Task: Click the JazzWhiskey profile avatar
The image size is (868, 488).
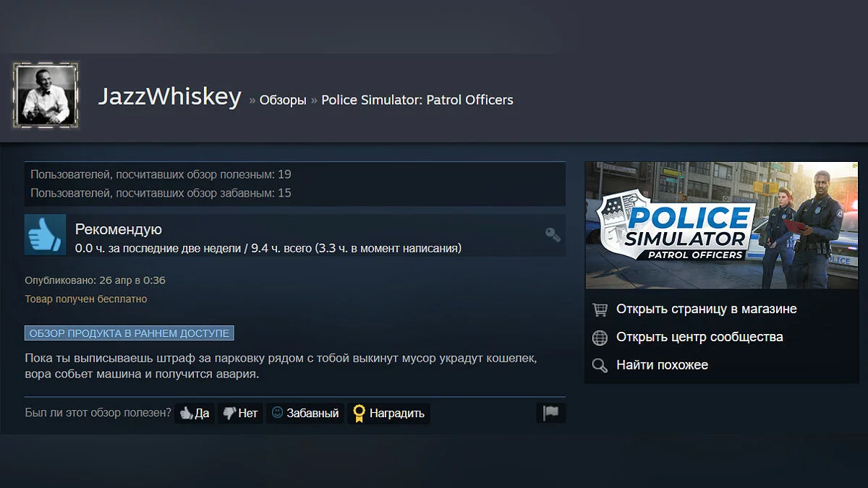Action: [x=46, y=95]
